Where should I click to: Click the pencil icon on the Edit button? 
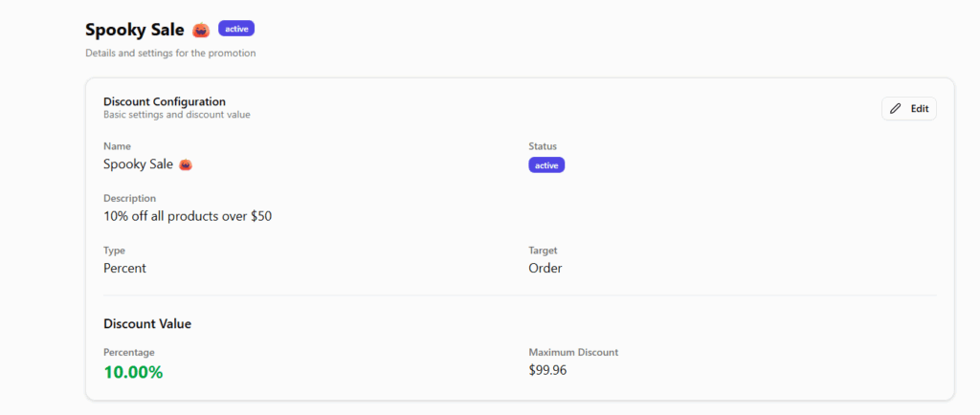tap(896, 109)
